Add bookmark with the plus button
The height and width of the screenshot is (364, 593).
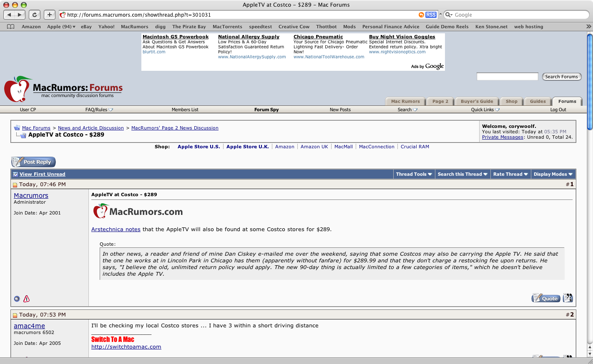point(49,15)
